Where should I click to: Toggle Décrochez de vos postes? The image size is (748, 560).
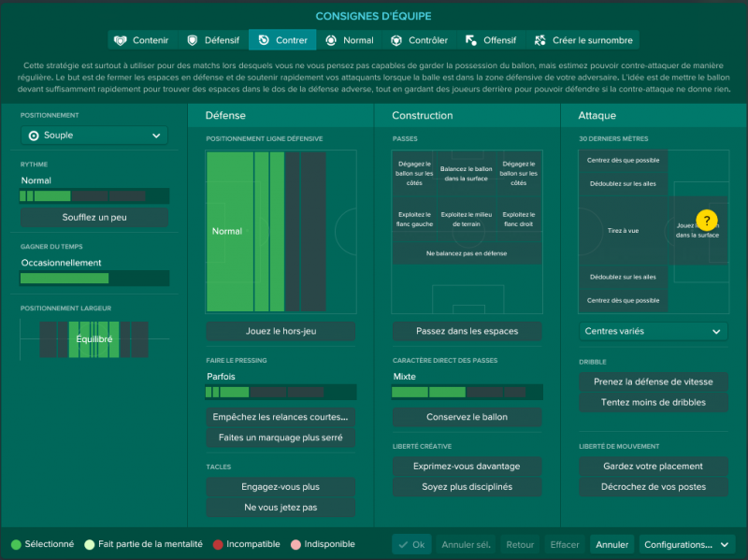click(x=653, y=486)
